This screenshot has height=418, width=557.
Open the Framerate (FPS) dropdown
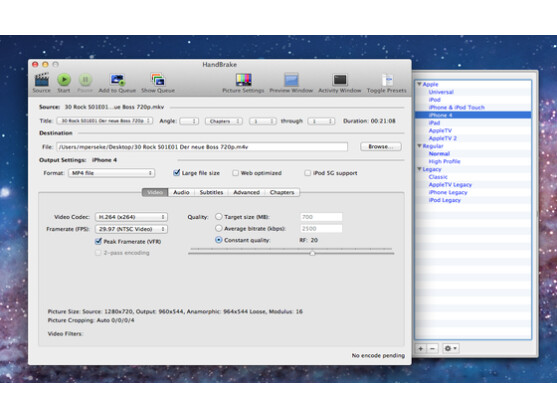coord(131,229)
